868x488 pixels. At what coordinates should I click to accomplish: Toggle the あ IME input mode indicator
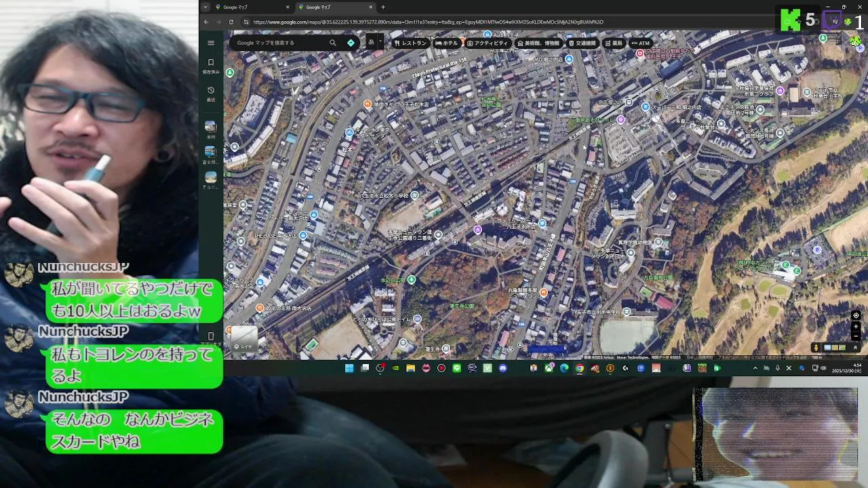pyautogui.click(x=371, y=42)
